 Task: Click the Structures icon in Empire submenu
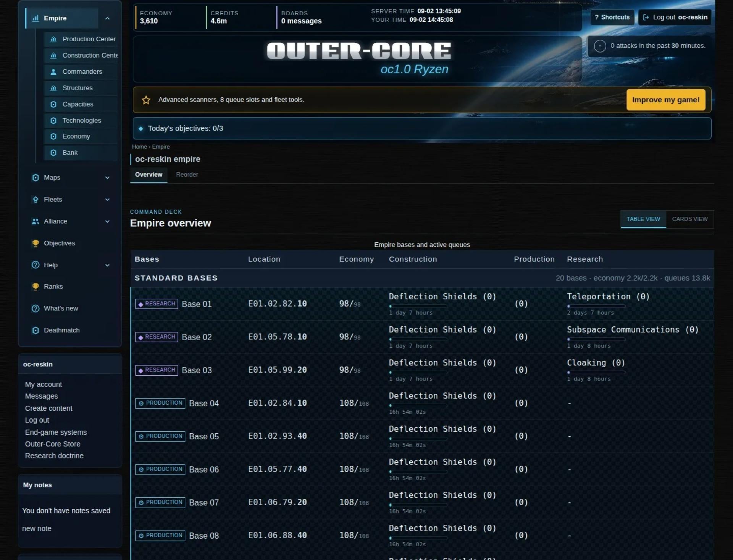point(53,88)
